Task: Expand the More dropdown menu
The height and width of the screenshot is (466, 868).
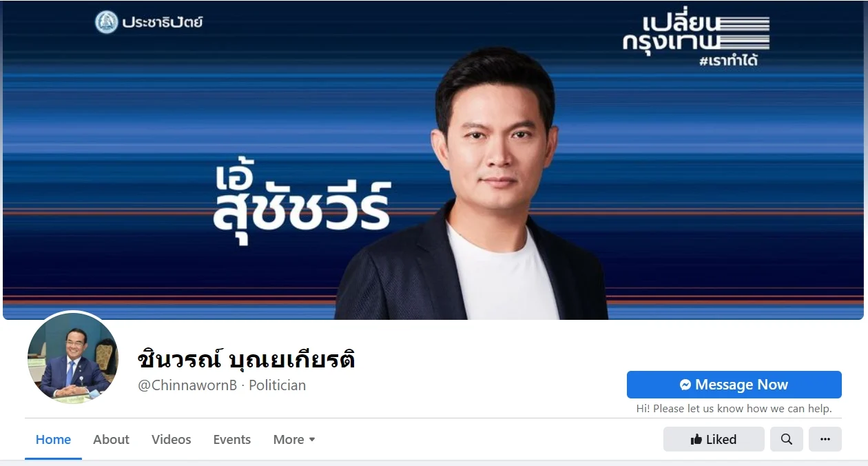Action: (294, 439)
